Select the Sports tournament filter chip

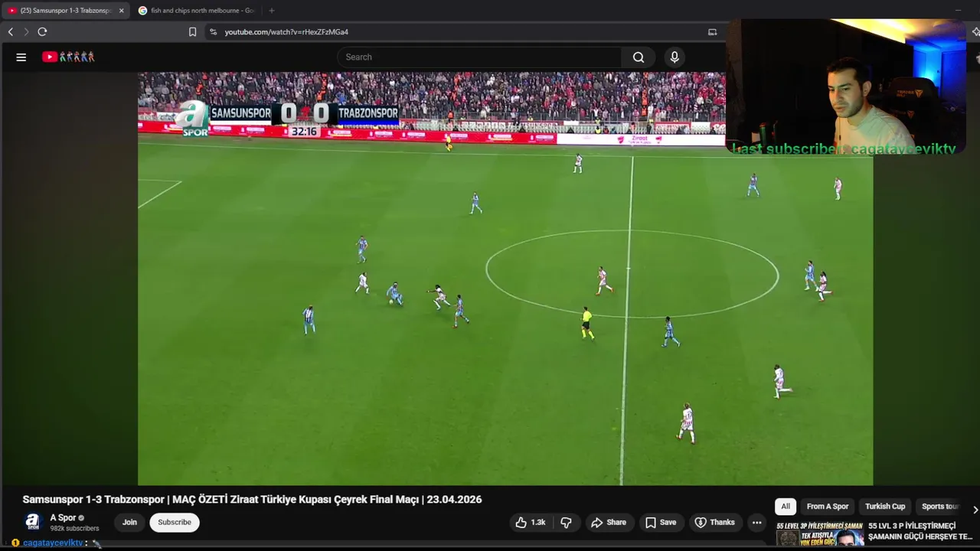[x=940, y=506]
